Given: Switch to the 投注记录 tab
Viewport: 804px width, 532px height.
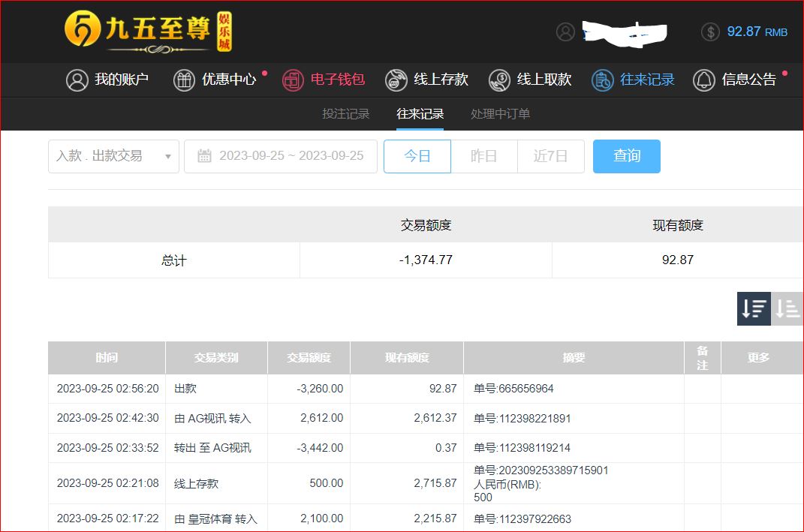Looking at the screenshot, I should coord(346,114).
